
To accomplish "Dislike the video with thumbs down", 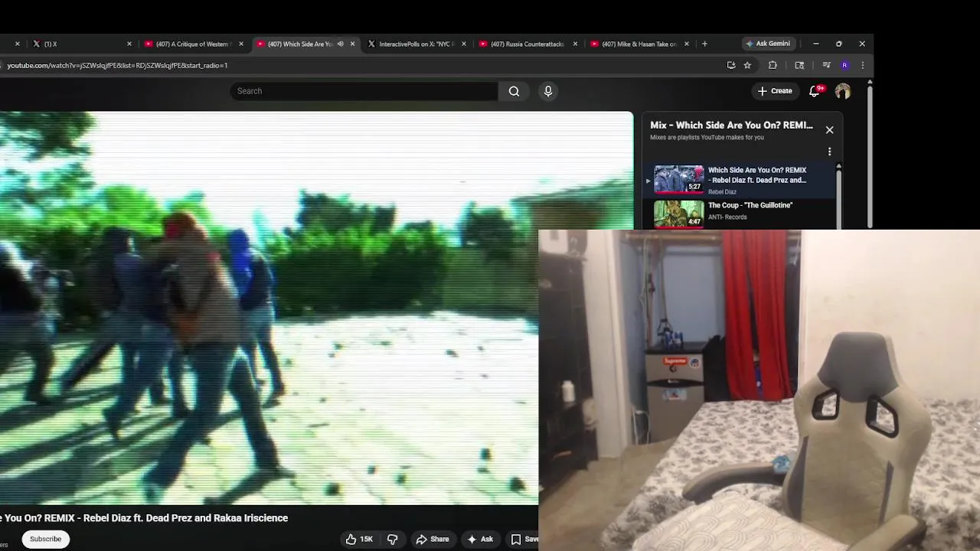I will pos(393,539).
